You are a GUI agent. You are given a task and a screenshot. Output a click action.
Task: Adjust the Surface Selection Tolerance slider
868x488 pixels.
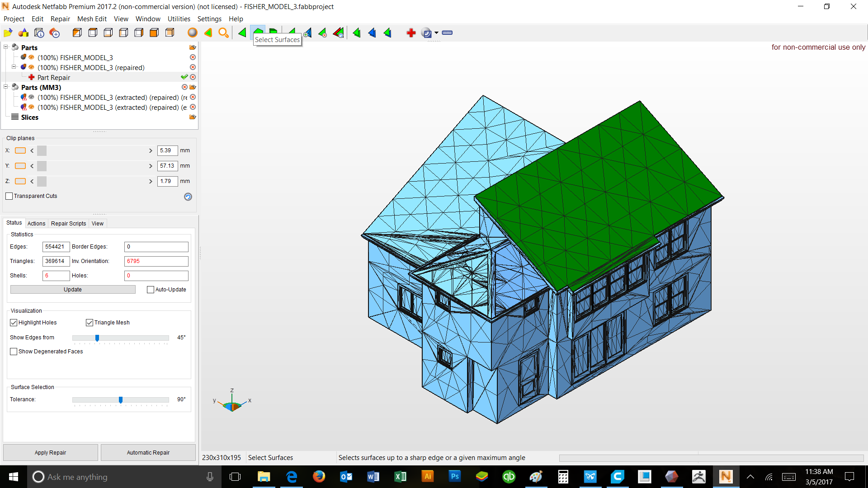121,400
